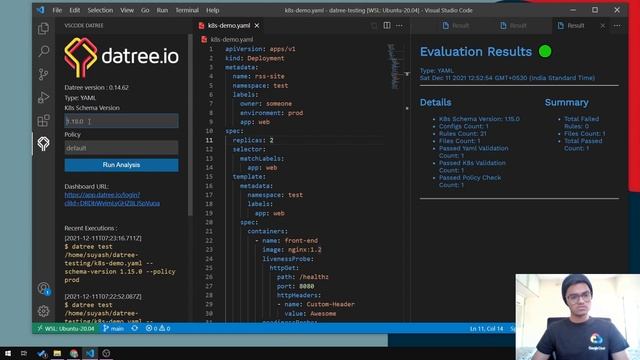Open the Manage gear icon
Image resolution: width=640 pixels, height=360 pixels.
click(x=43, y=311)
